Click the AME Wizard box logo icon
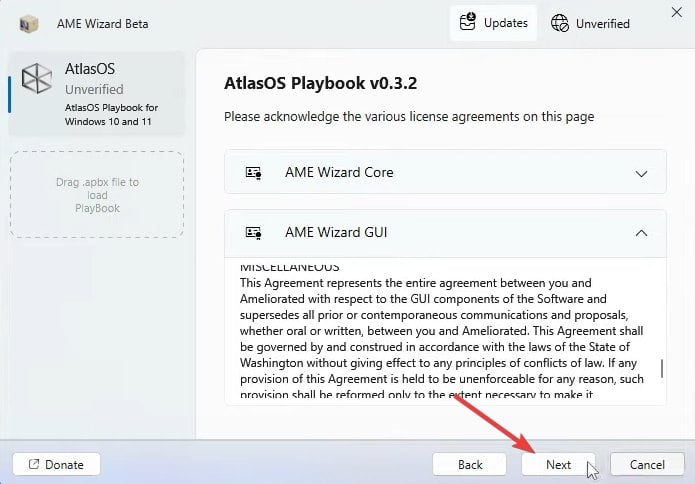695x484 pixels. (x=29, y=23)
